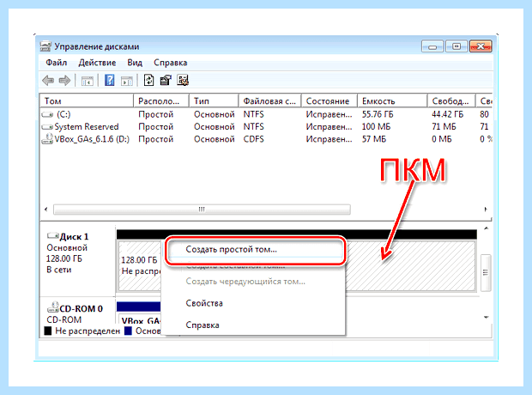This screenshot has width=532, height=395.
Task: Click the 100 МБ capacity cell
Action: pos(376,127)
